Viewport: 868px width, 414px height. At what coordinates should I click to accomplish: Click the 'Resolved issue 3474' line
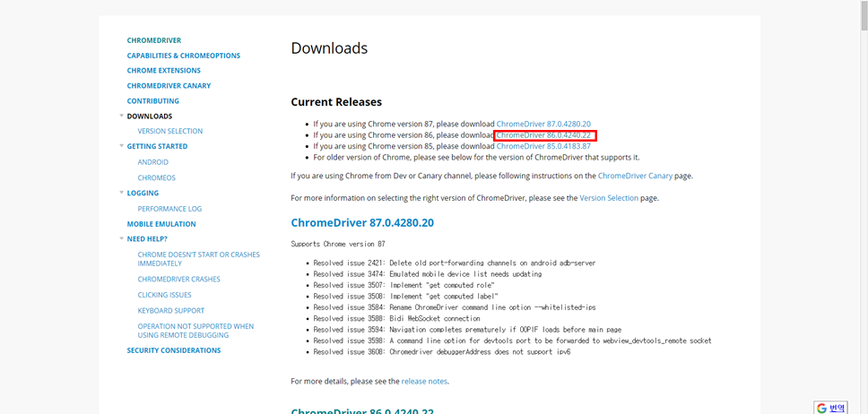pyautogui.click(x=428, y=274)
